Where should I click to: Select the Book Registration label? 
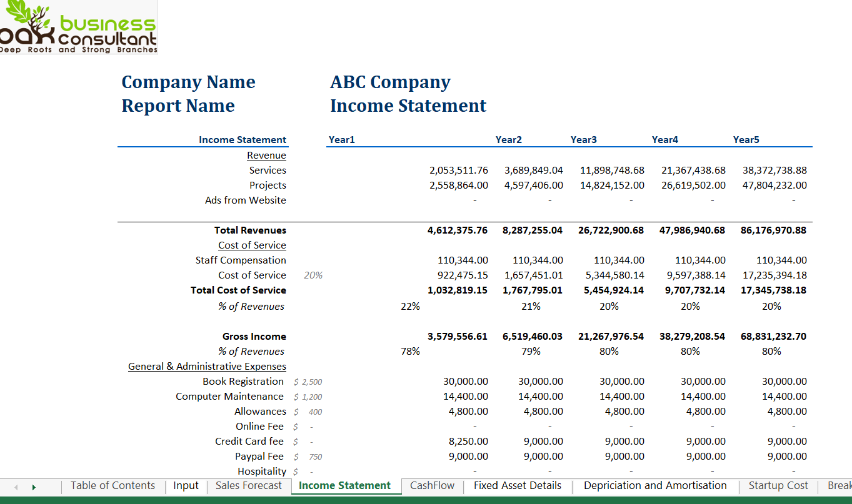243,382
